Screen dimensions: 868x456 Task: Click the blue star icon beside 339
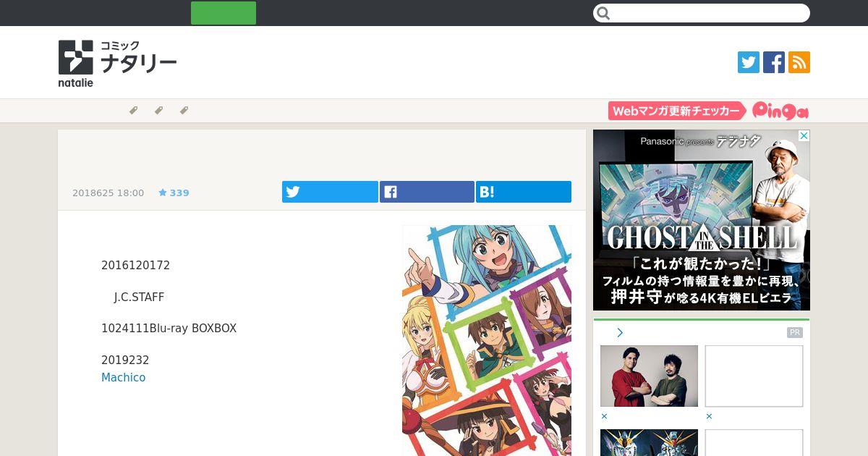[163, 193]
